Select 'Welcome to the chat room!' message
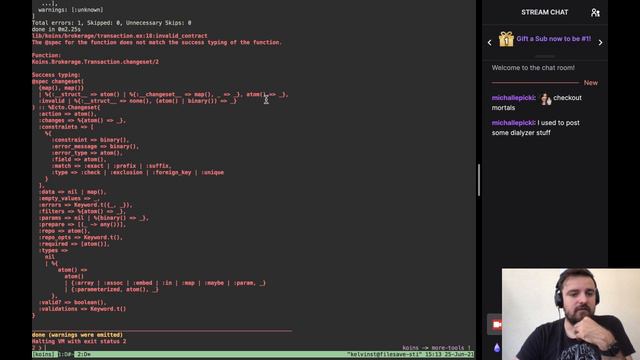This screenshot has width=640, height=360. click(x=533, y=68)
